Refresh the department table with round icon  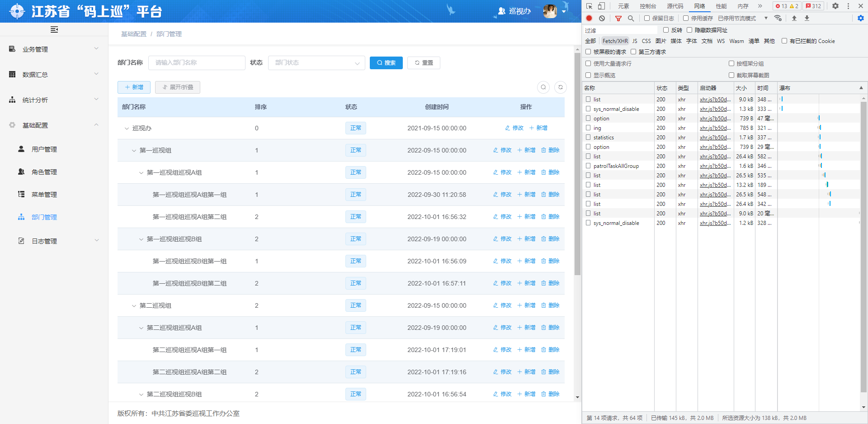click(561, 87)
